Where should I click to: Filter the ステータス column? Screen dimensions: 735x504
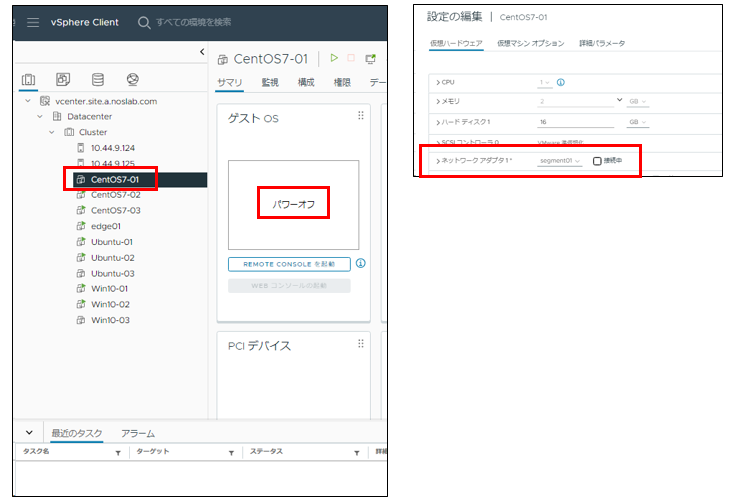tap(357, 453)
